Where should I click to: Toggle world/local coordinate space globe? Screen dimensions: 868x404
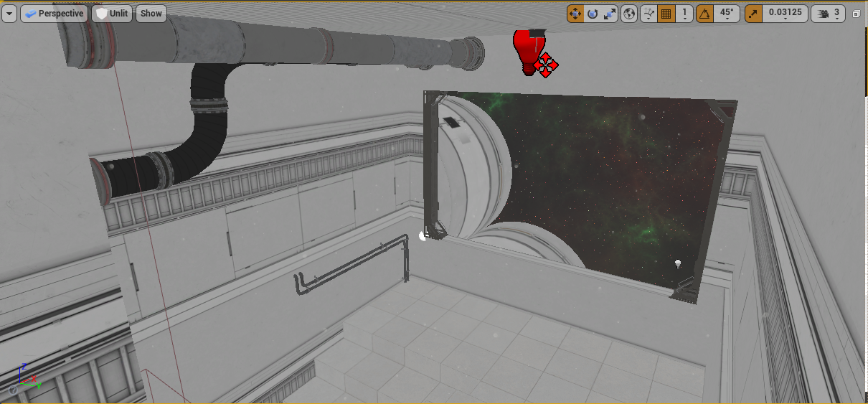coord(629,13)
